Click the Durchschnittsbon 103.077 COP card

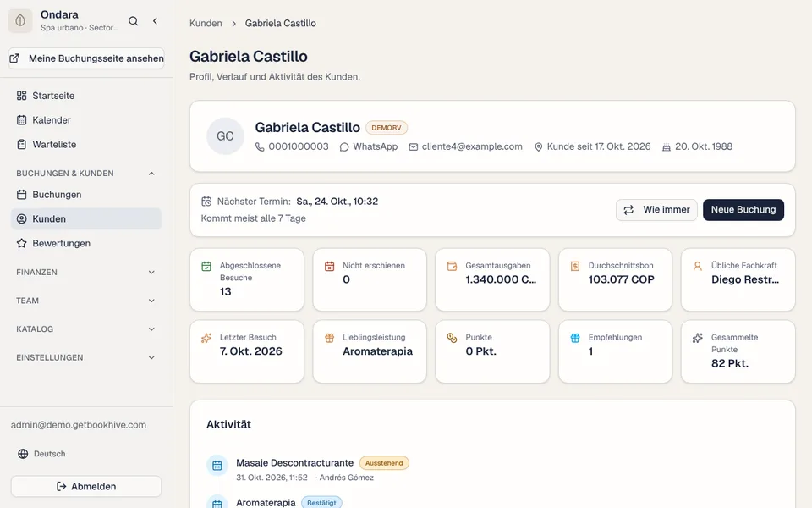coord(615,280)
